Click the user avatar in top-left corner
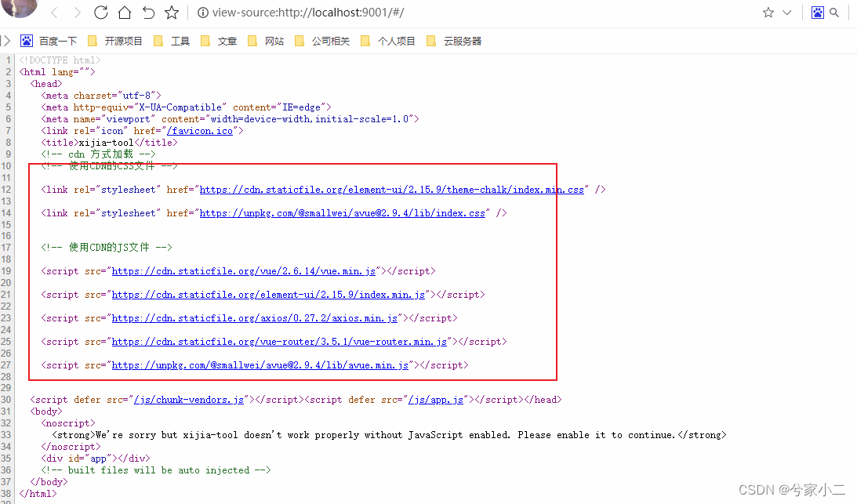The width and height of the screenshot is (857, 504). (19, 8)
